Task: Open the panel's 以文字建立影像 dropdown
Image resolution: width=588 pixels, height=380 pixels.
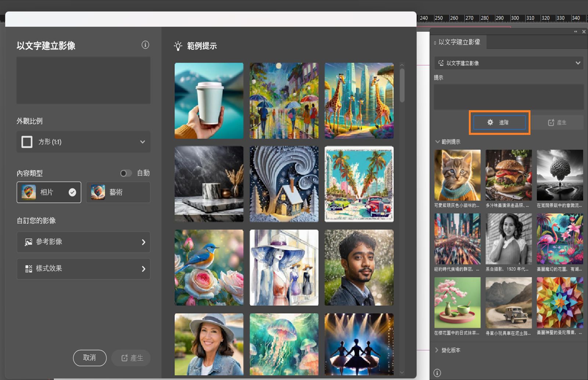Action: (509, 63)
